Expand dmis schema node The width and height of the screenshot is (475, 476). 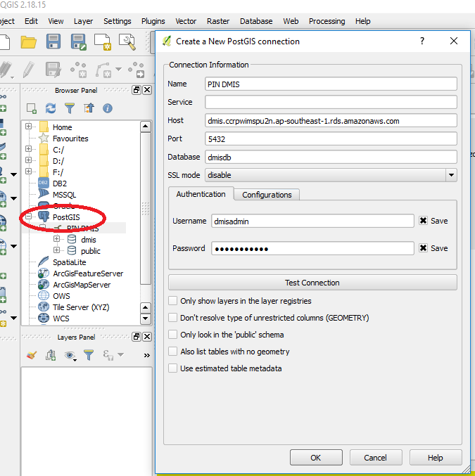[56, 238]
